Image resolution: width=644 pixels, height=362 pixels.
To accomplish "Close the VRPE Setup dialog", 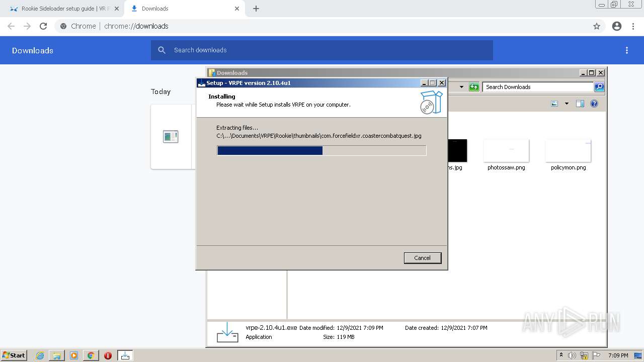I will click(442, 83).
